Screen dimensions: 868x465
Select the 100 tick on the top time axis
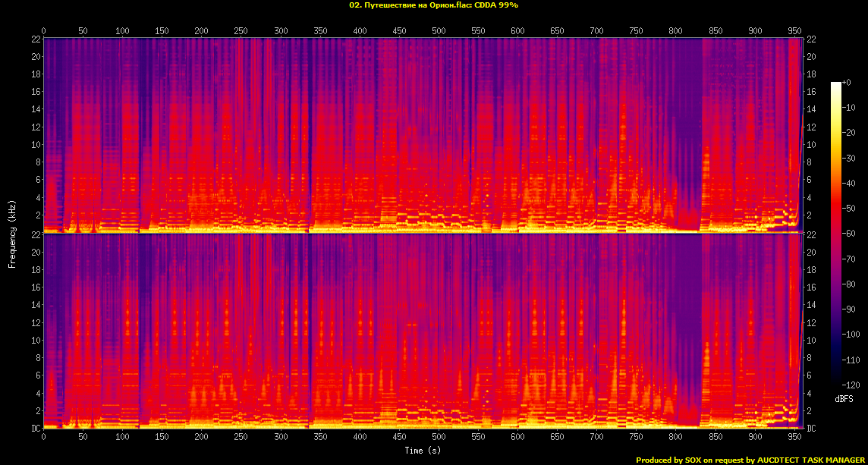click(122, 30)
